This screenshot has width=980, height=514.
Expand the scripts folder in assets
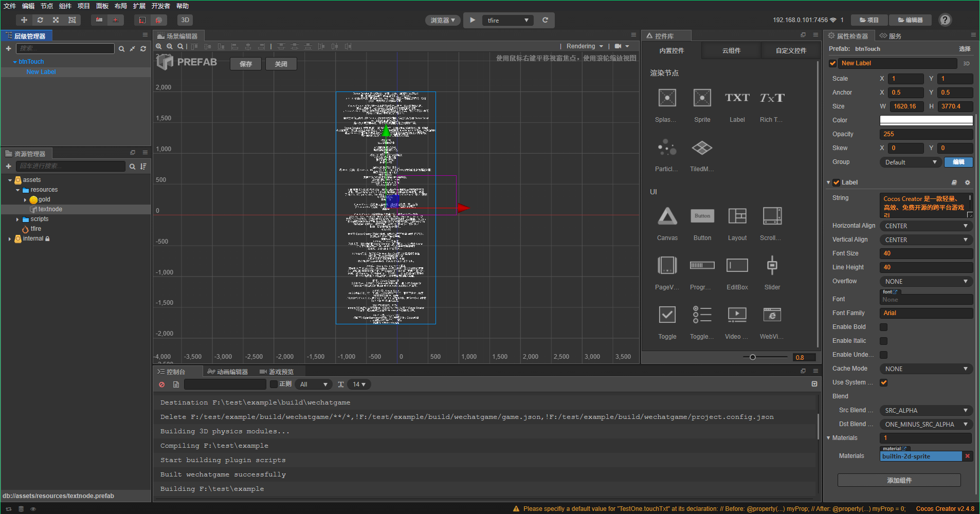point(17,219)
